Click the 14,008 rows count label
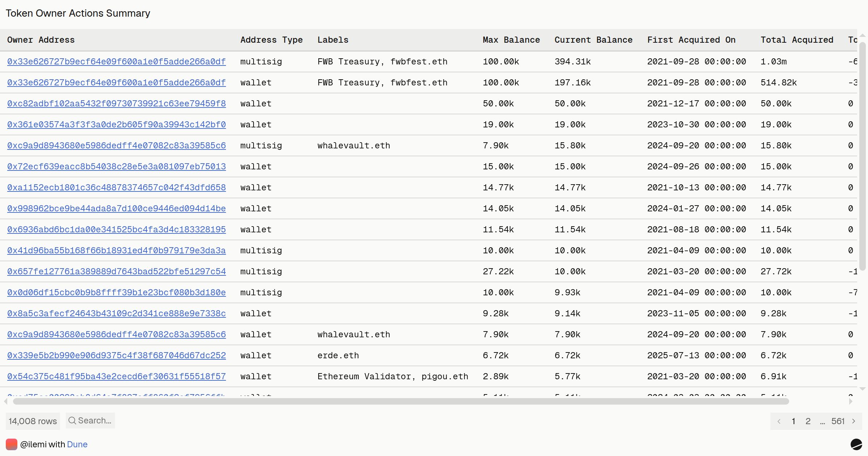868x456 pixels. pyautogui.click(x=33, y=421)
